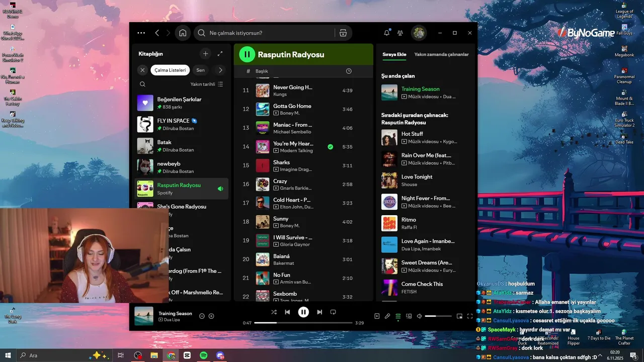644x362 pixels.
Task: Switch to 'Sıraya Ekle' tab
Action: tap(394, 54)
